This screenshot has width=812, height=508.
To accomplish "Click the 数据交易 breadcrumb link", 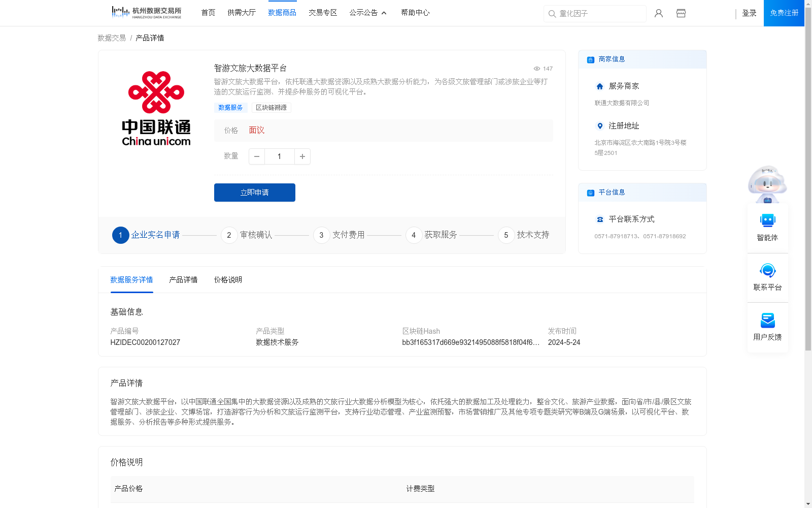I will tap(112, 38).
